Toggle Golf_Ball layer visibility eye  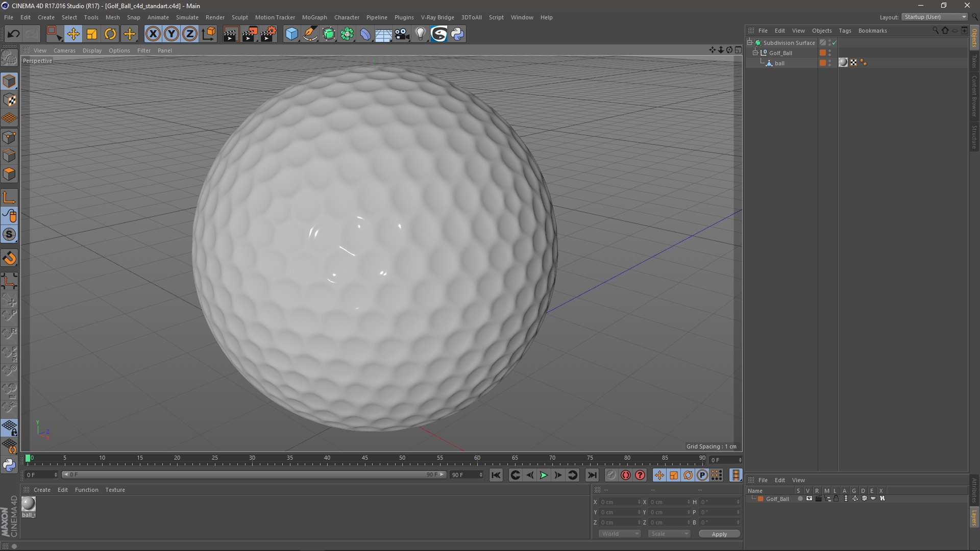tap(809, 499)
